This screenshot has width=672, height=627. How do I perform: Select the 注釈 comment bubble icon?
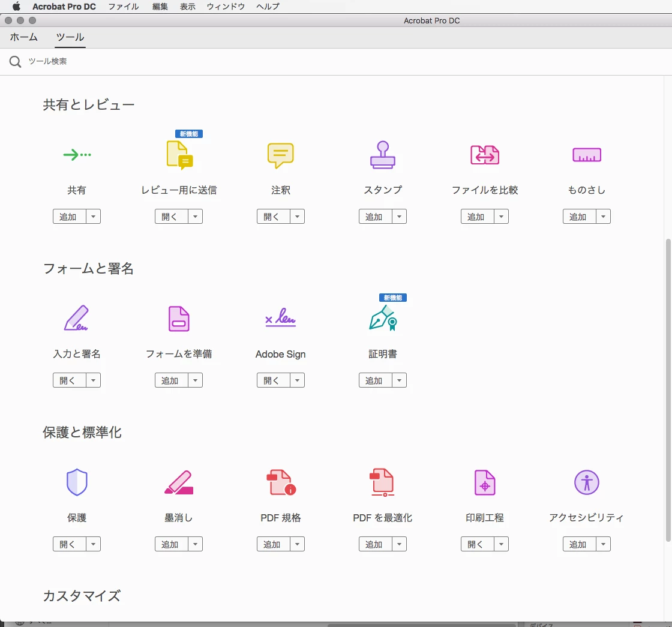click(281, 155)
